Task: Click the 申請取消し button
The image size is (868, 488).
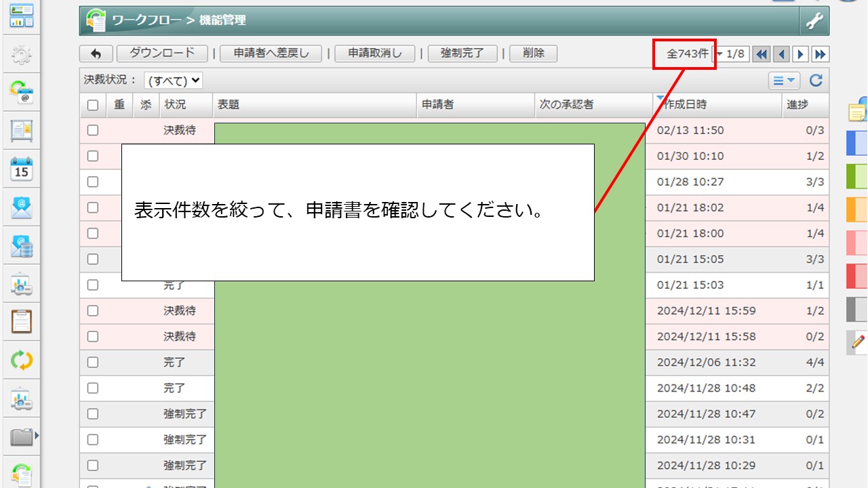Action: (374, 54)
